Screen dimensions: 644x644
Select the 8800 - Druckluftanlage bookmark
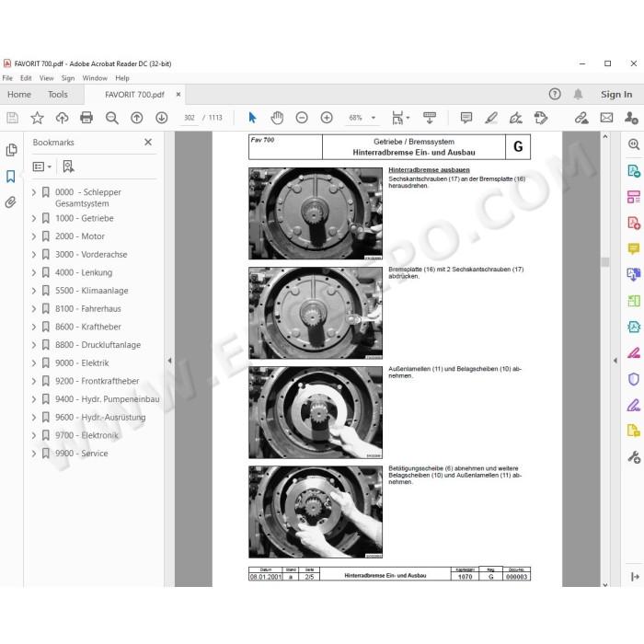(x=98, y=345)
